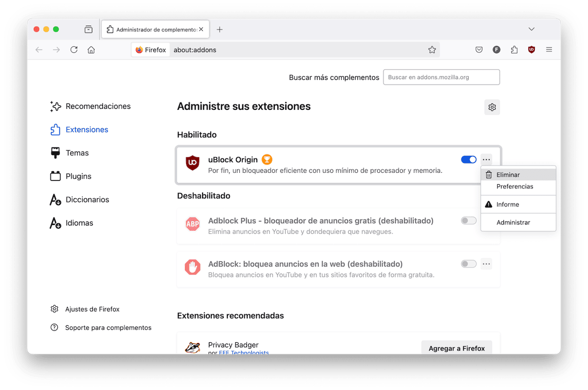Viewport: 588px width, 390px height.
Task: Click Agregar a Firefox for Privacy Badger
Action: 457,348
